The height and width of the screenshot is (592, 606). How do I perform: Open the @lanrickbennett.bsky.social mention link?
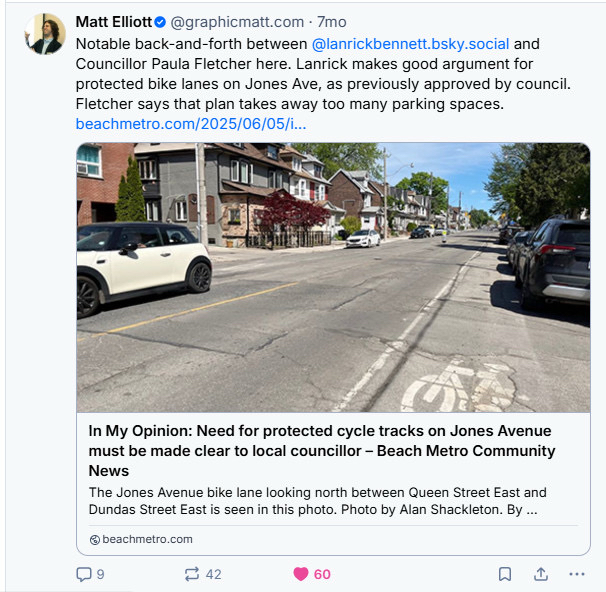pyautogui.click(x=410, y=44)
